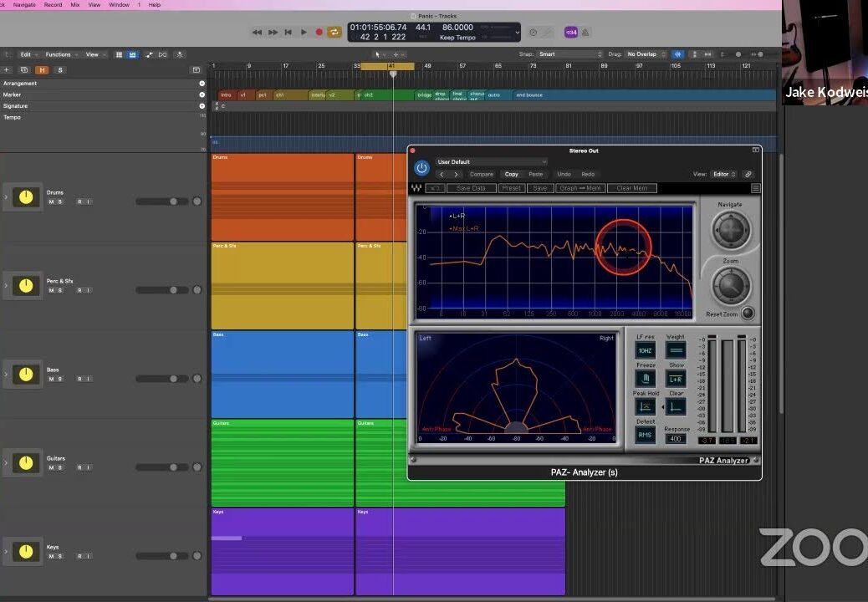
Task: Open the View Editor dropdown in plugin
Action: click(724, 174)
